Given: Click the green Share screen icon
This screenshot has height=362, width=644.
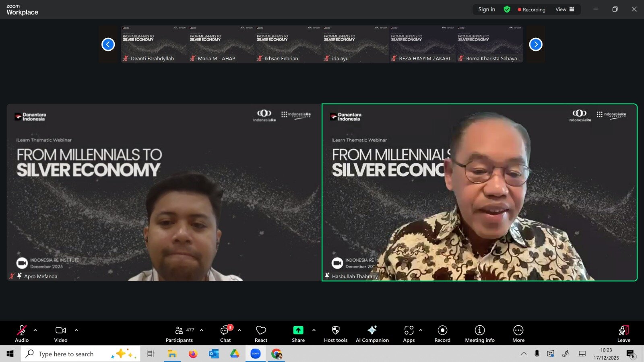Looking at the screenshot, I should click(298, 330).
